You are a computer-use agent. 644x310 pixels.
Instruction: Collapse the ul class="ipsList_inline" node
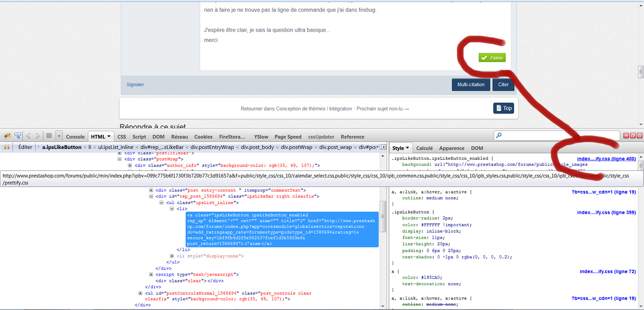tap(162, 203)
